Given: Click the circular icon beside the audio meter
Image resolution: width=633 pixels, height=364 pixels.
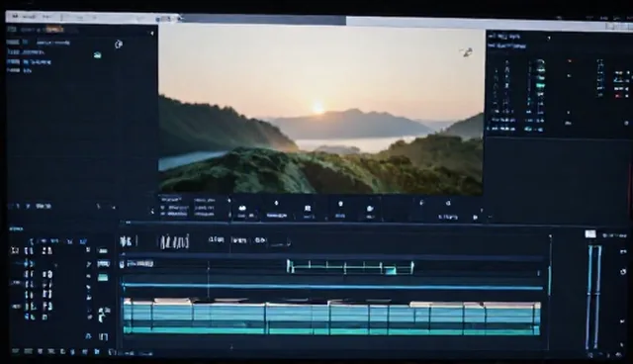Looking at the screenshot, I should [623, 272].
